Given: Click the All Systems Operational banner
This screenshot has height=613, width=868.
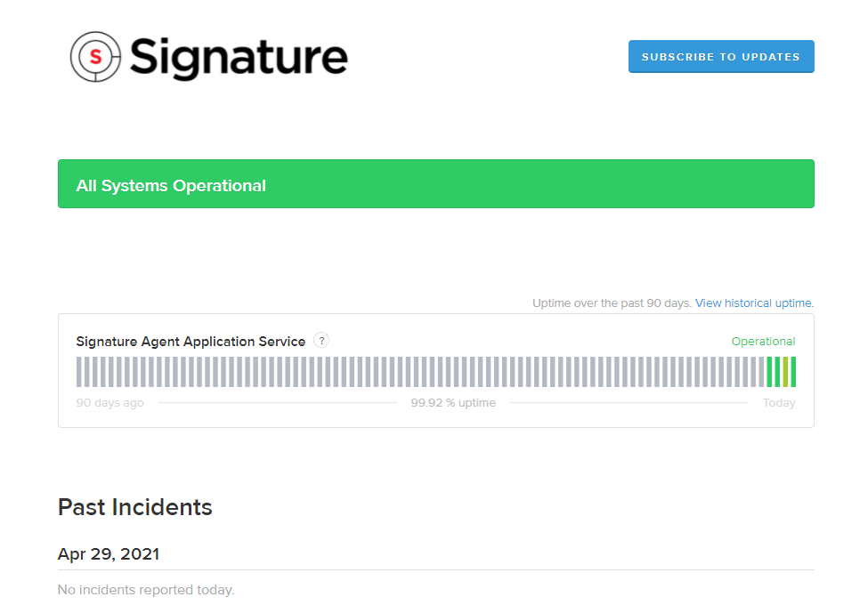Looking at the screenshot, I should coord(435,184).
